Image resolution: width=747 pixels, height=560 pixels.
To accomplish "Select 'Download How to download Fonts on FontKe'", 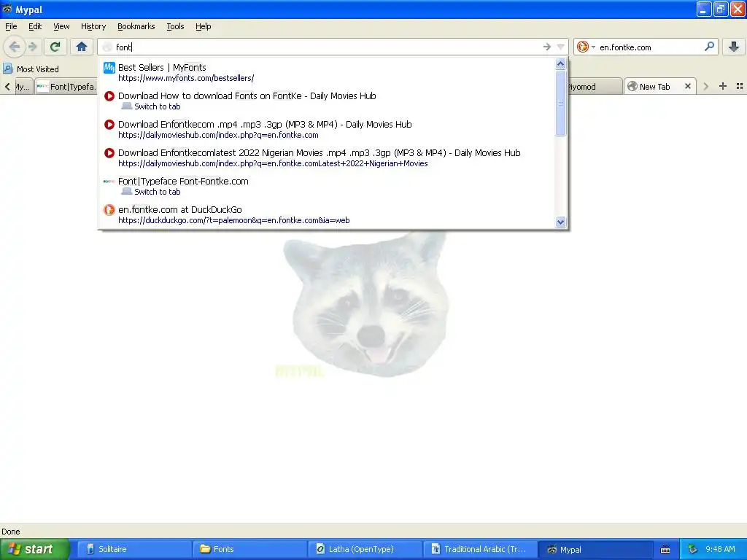I will (x=327, y=101).
